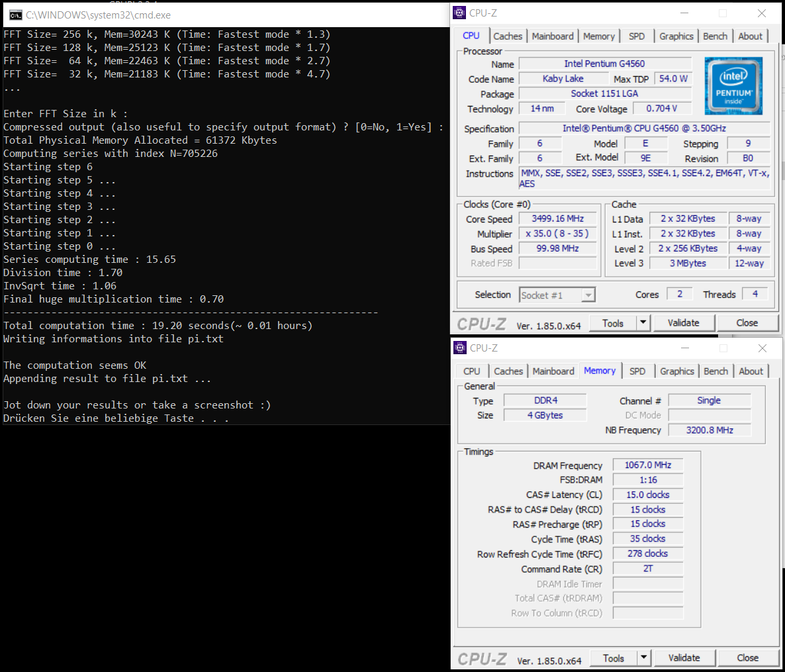
Task: Close the upper CPU-Z window with X
Action: (x=761, y=13)
